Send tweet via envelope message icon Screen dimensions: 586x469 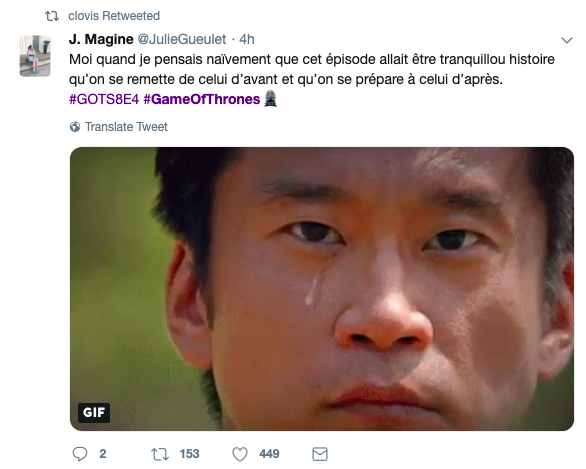click(320, 454)
